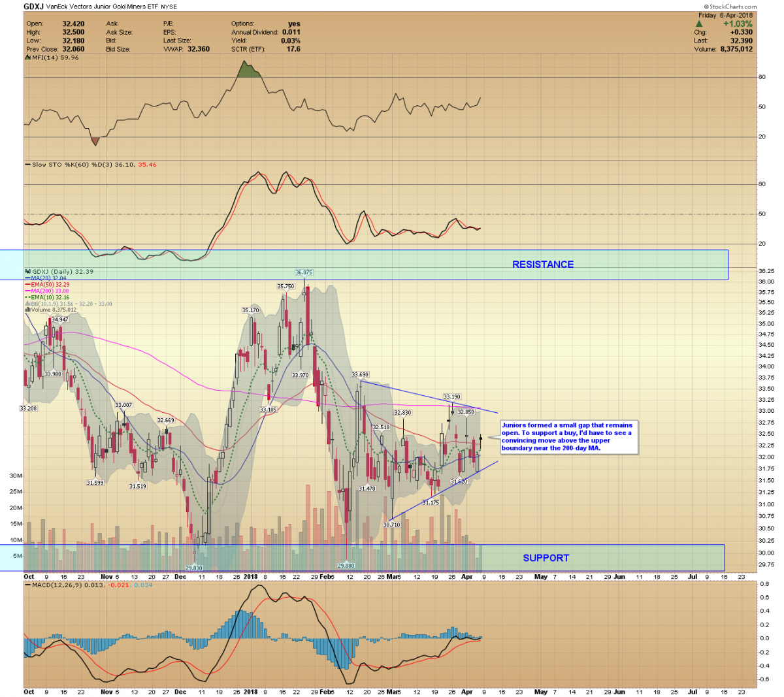784x697 pixels.
Task: Click the High value 32.500
Action: coord(73,32)
